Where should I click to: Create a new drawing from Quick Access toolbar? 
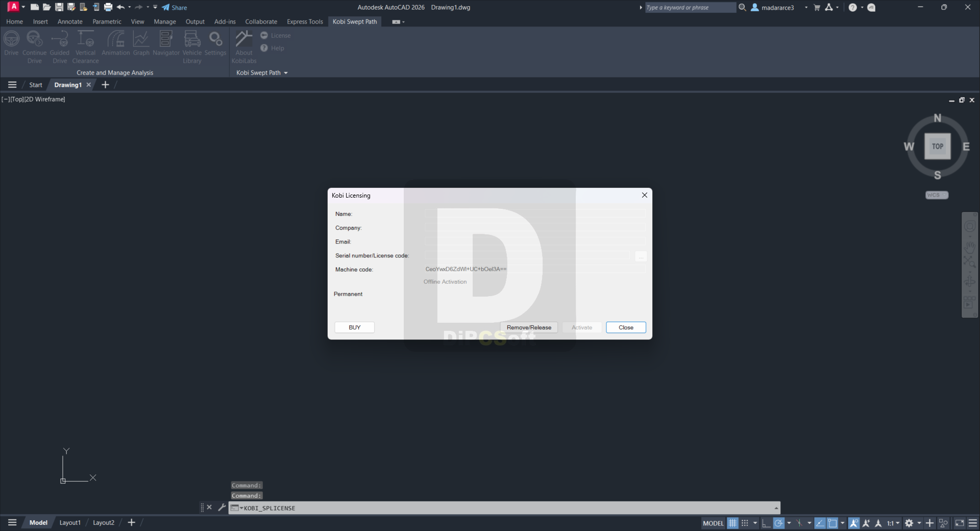tap(34, 7)
